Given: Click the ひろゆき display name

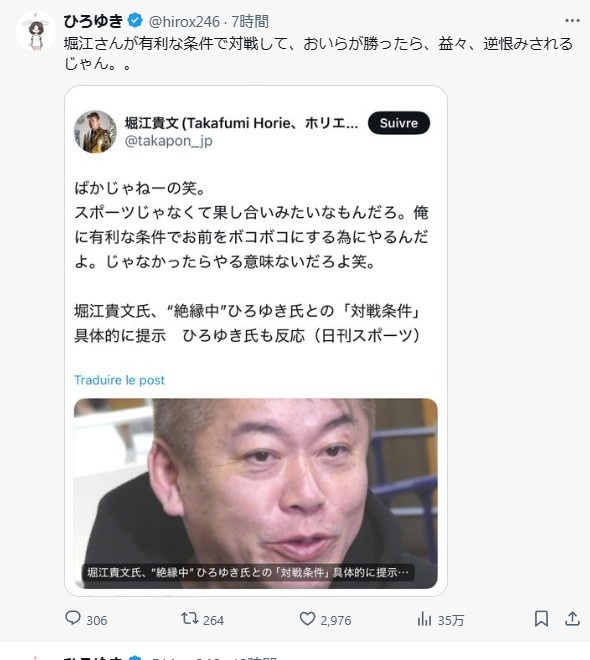Looking at the screenshot, I should point(93,21).
